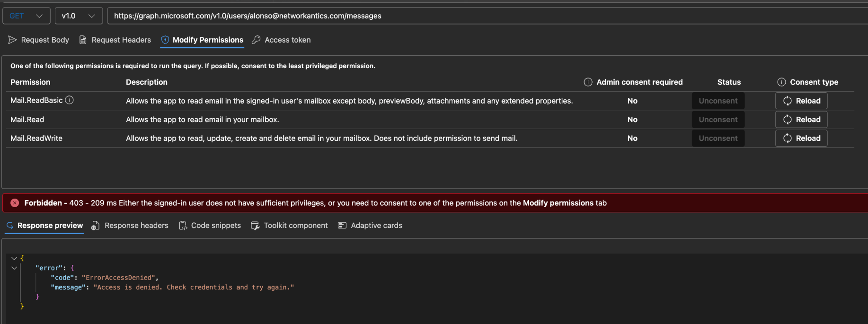Open the Code snippets tab
The width and height of the screenshot is (868, 324).
(x=210, y=226)
